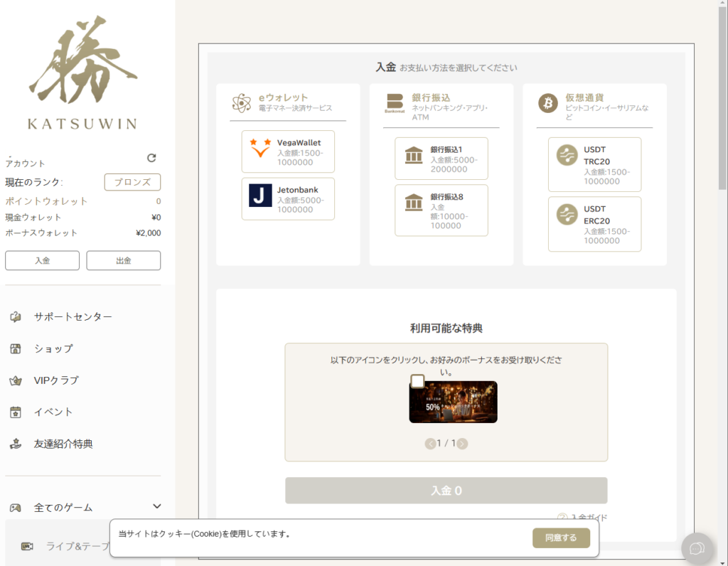The height and width of the screenshot is (566, 728).
Task: Click ポイントウォレット label
Action: [46, 201]
